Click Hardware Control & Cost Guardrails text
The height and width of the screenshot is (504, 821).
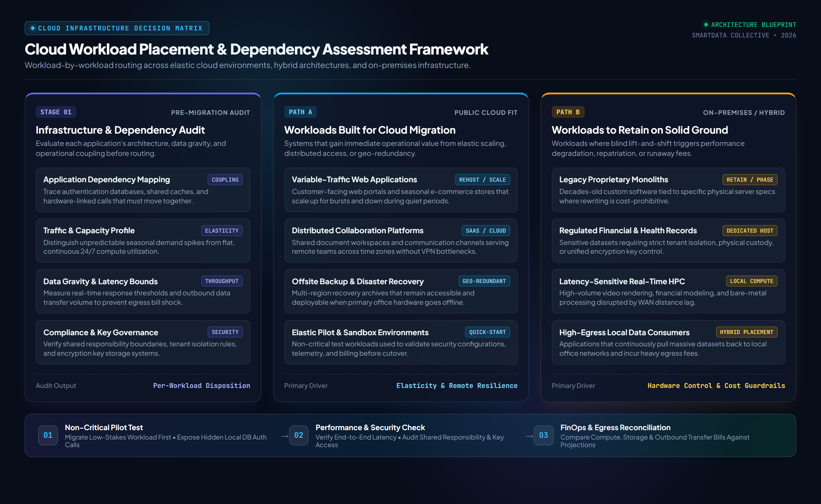tap(716, 386)
